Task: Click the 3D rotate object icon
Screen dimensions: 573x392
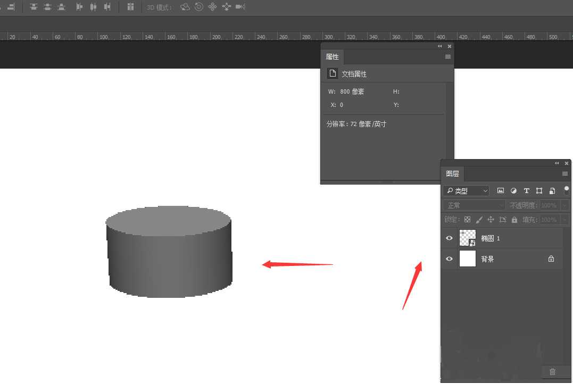Action: pyautogui.click(x=185, y=7)
